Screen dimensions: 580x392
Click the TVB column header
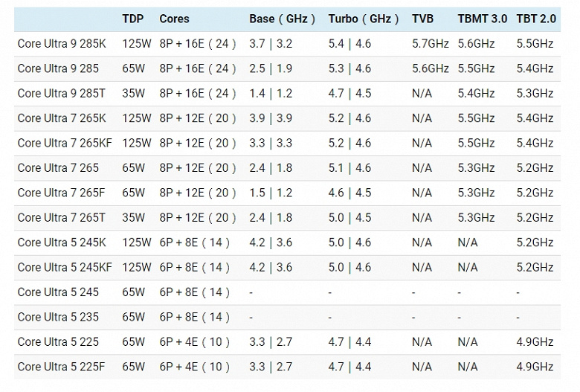pyautogui.click(x=422, y=19)
